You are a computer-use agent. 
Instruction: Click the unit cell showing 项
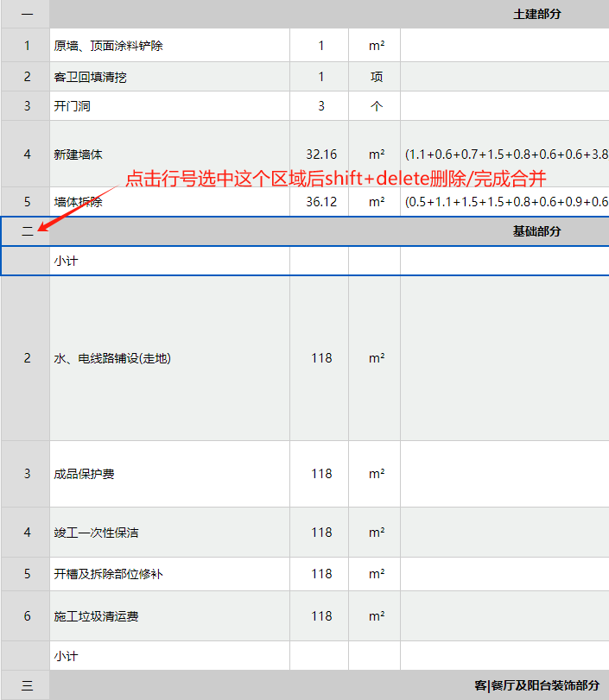pyautogui.click(x=376, y=77)
